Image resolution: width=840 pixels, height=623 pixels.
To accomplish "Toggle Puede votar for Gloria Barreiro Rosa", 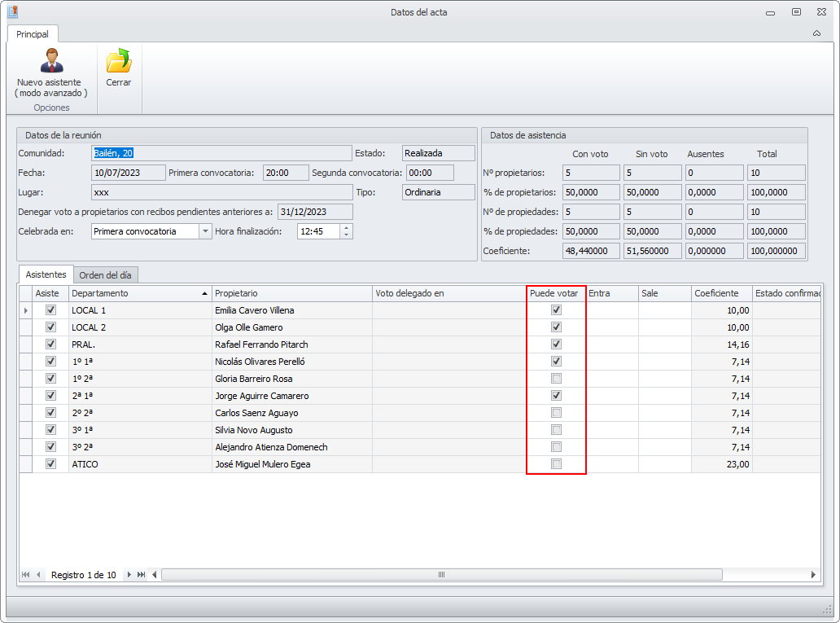I will (x=557, y=379).
